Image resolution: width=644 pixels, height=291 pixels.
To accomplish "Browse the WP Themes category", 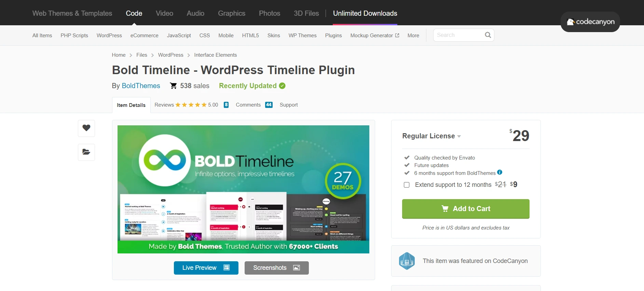I will [x=303, y=36].
